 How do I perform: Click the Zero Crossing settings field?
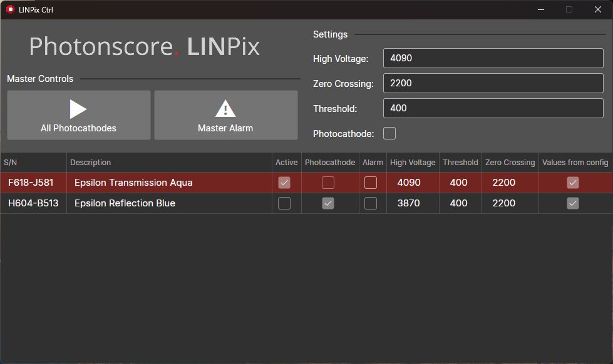coord(493,83)
